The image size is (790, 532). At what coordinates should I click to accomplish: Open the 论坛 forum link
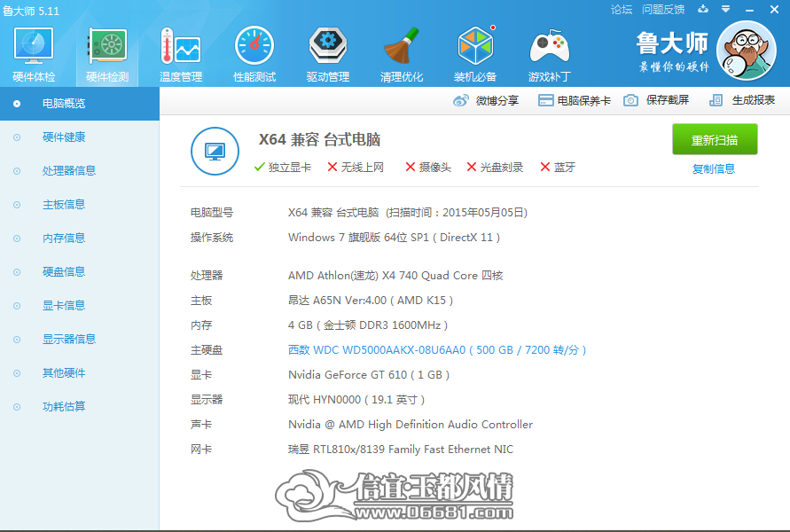click(x=622, y=10)
